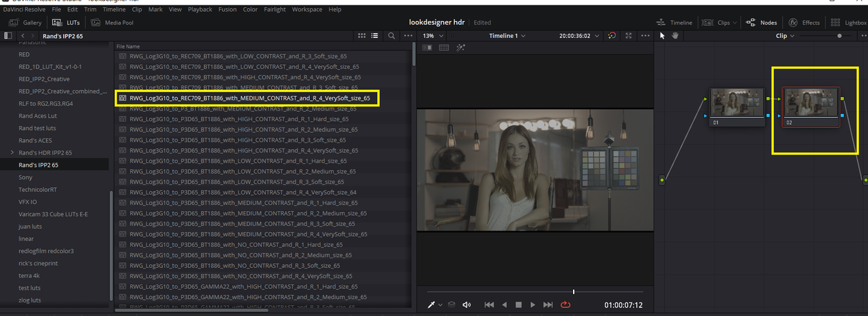Viewport: 868px width, 316px height.
Task: Expand the Rand's HDR IPP2 65 folder
Action: (12, 153)
